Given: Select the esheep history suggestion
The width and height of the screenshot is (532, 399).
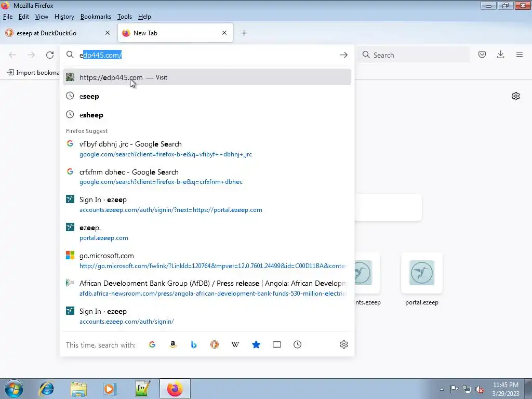Looking at the screenshot, I should point(207,115).
